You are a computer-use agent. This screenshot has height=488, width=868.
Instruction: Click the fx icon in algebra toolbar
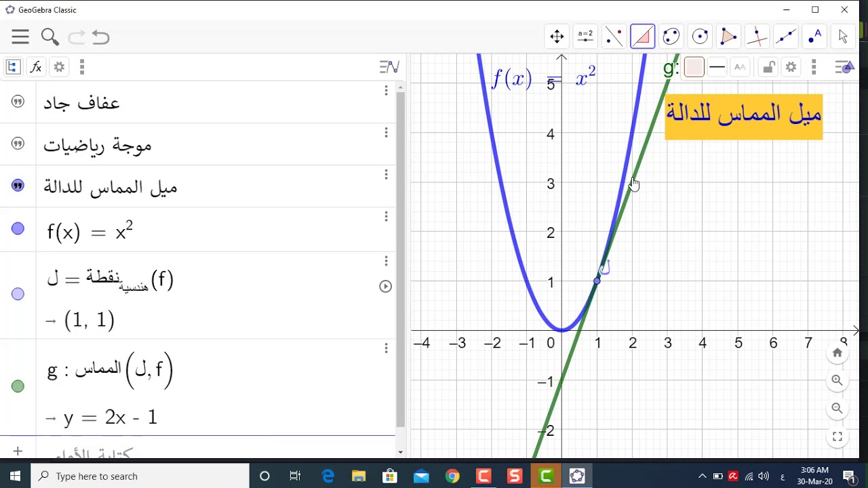point(36,66)
